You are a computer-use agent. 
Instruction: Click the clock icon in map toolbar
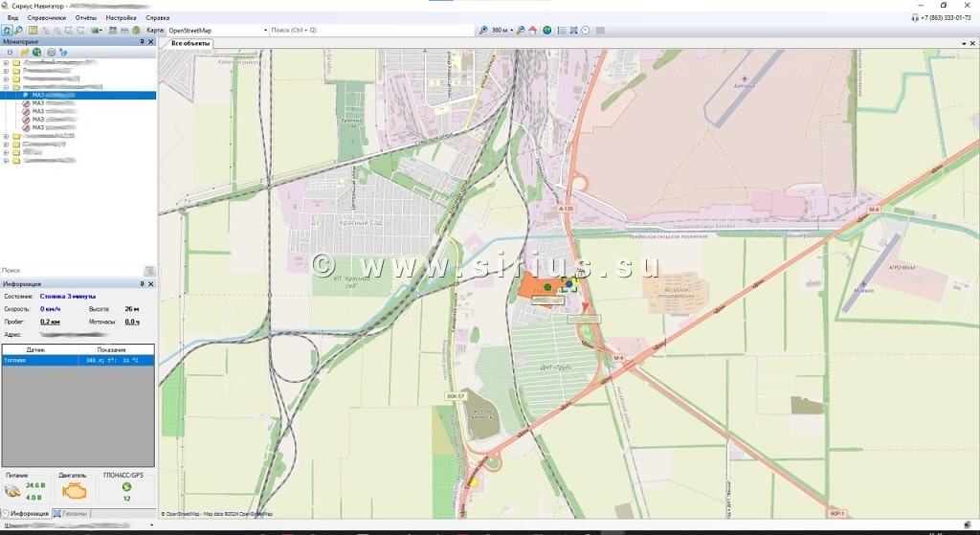click(586, 31)
